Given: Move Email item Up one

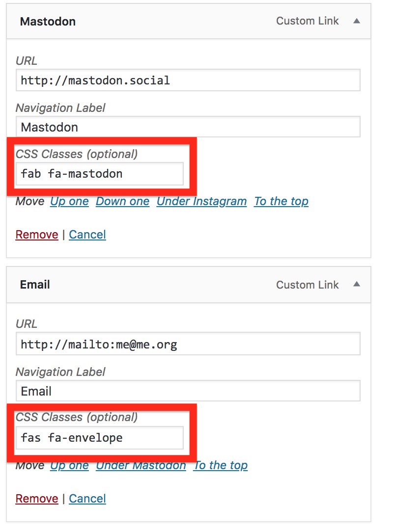Looking at the screenshot, I should click(x=69, y=466).
